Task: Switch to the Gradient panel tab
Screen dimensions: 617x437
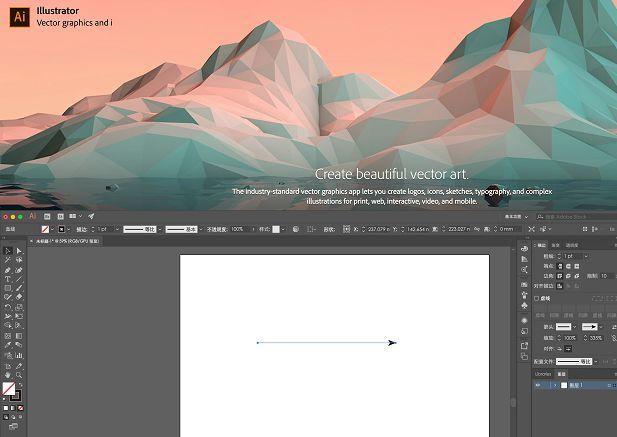Action: (x=555, y=245)
